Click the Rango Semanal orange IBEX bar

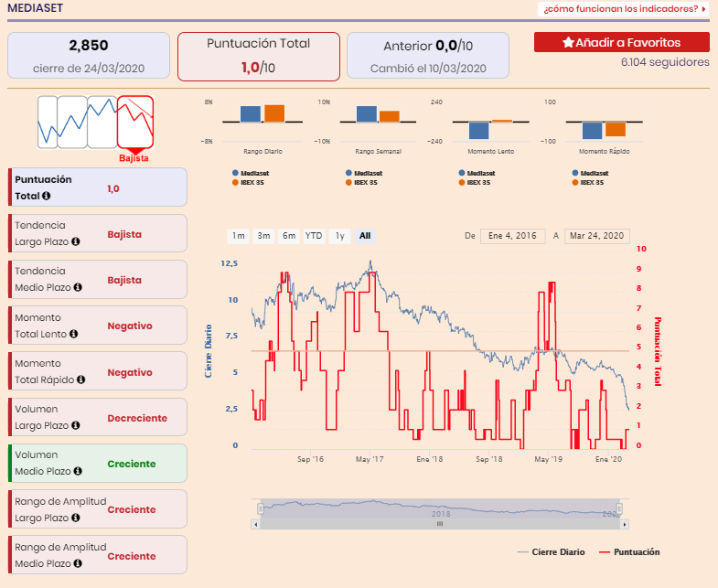pyautogui.click(x=390, y=116)
